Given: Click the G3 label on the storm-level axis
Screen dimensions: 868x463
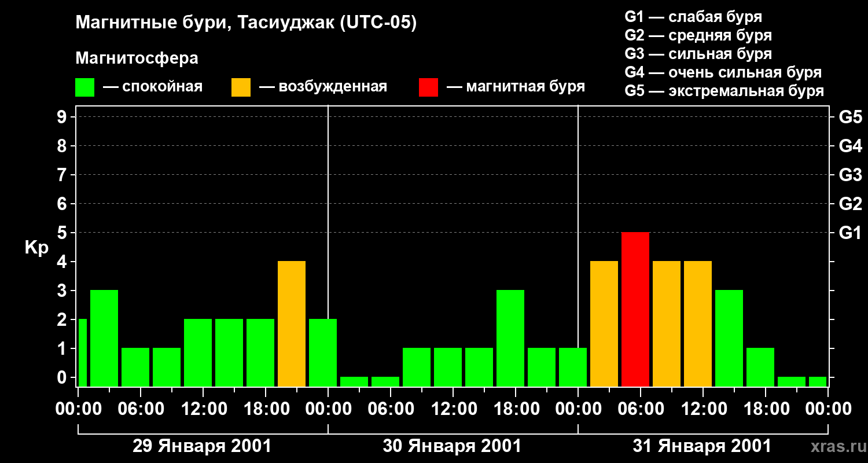Looking at the screenshot, I should [x=850, y=175].
